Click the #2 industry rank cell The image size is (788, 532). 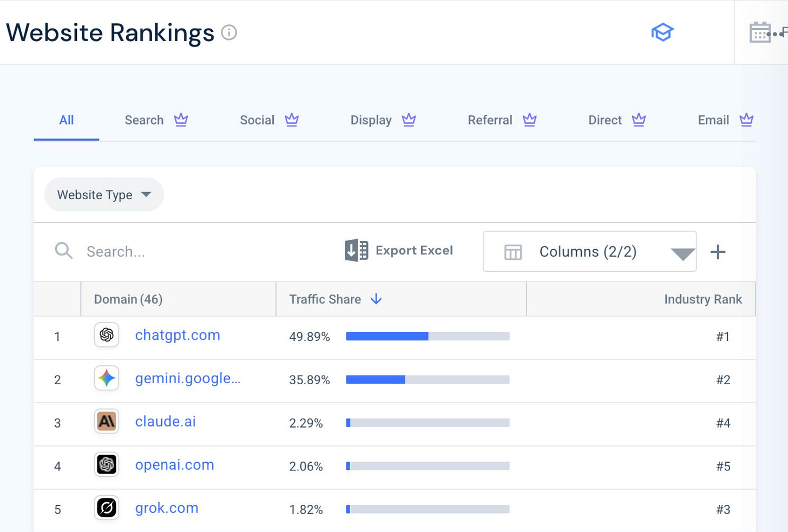click(723, 380)
